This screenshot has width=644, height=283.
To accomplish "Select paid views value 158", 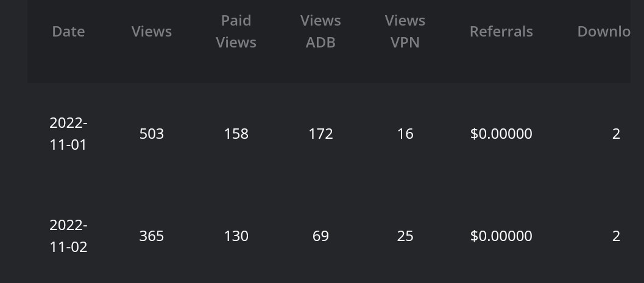I will tap(236, 134).
